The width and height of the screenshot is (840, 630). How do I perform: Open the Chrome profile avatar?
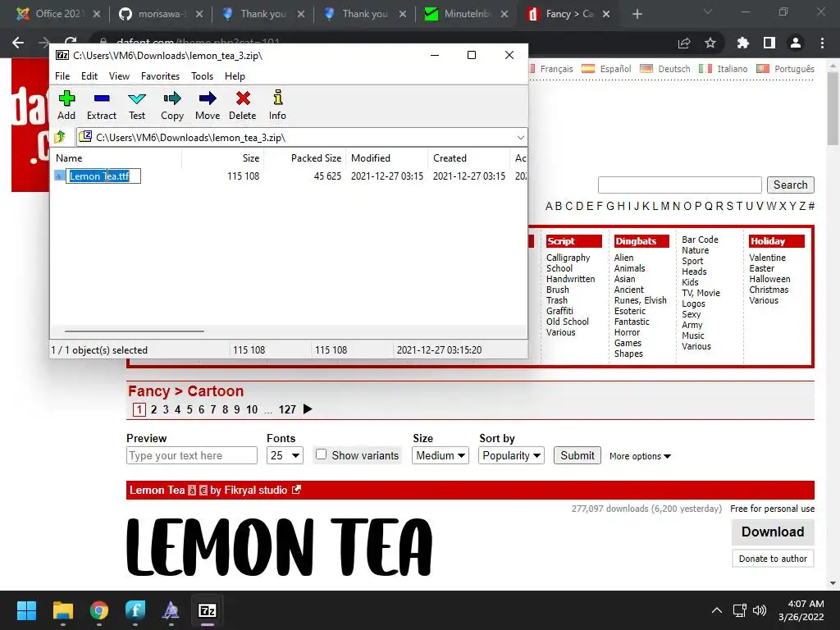(x=796, y=43)
